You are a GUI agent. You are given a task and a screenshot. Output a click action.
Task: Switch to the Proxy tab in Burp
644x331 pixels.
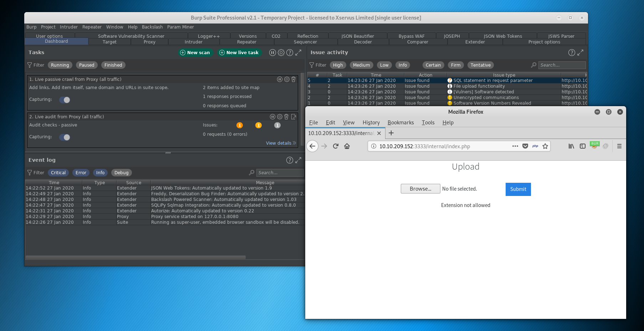149,42
